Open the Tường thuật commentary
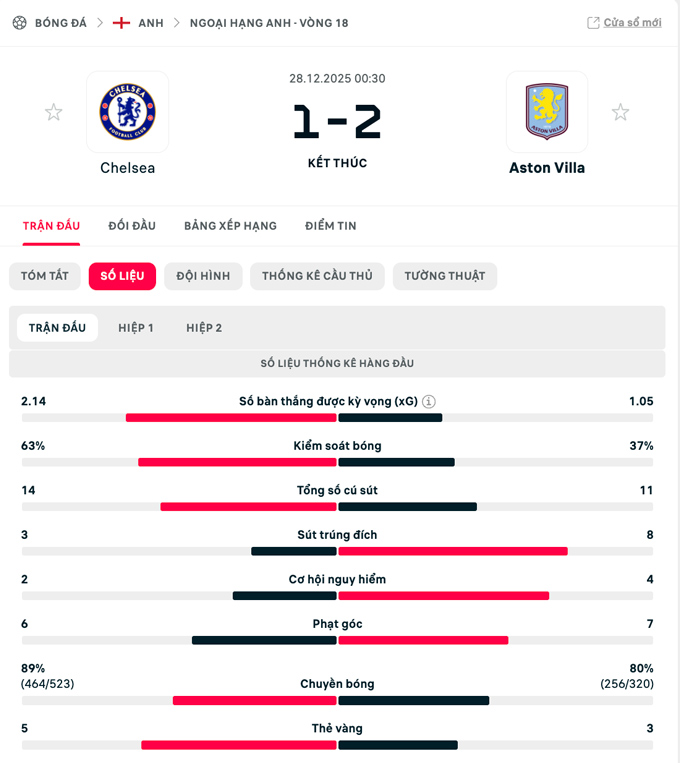Image resolution: width=680 pixels, height=763 pixels. (445, 276)
